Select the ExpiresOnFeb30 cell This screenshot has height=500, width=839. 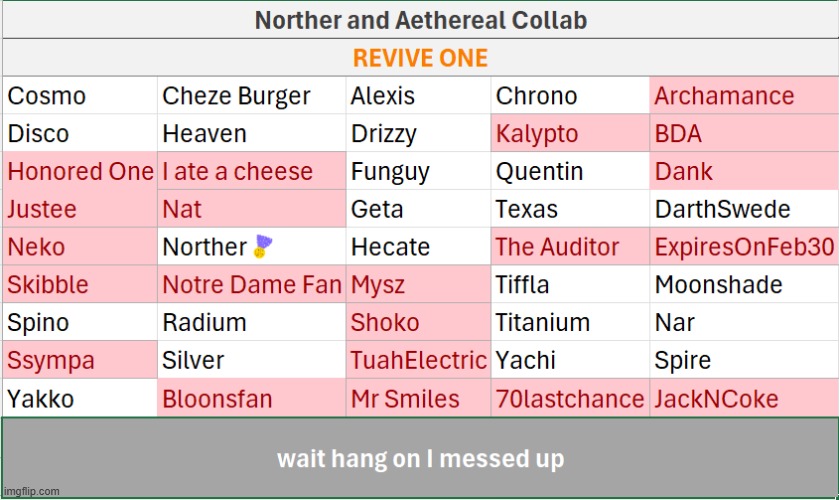[x=744, y=247]
